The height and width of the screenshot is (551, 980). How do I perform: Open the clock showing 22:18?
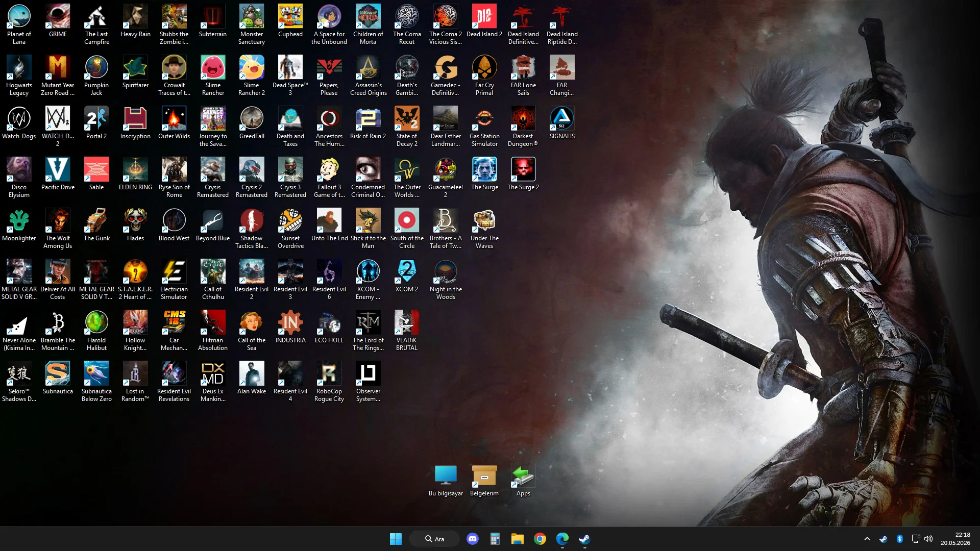[x=955, y=539]
